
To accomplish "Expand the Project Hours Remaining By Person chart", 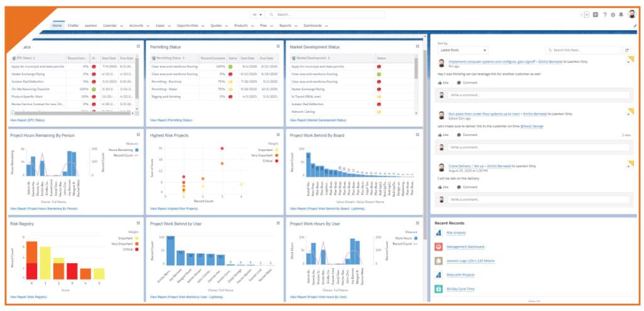I will [138, 135].
